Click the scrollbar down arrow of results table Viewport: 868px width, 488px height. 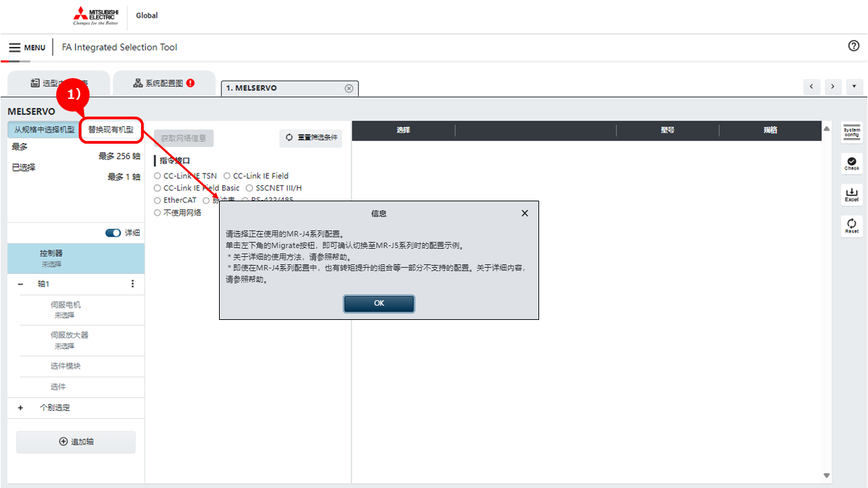click(827, 476)
